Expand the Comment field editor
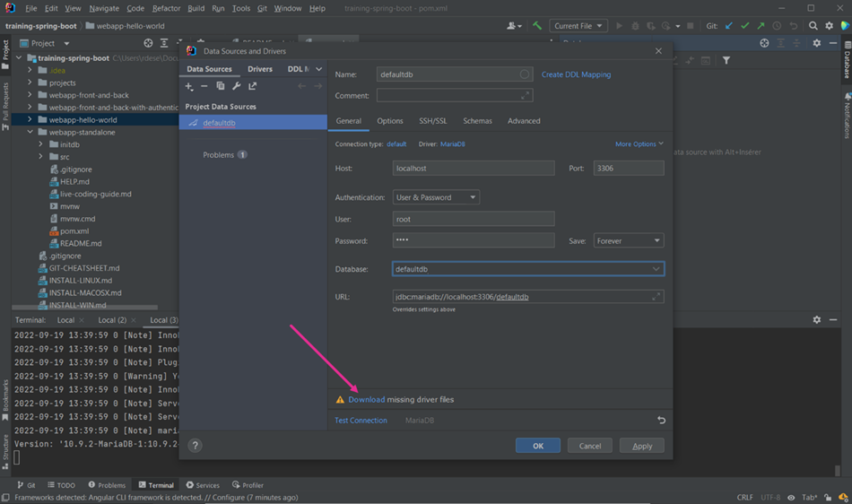This screenshot has height=504, width=852. pos(525,96)
